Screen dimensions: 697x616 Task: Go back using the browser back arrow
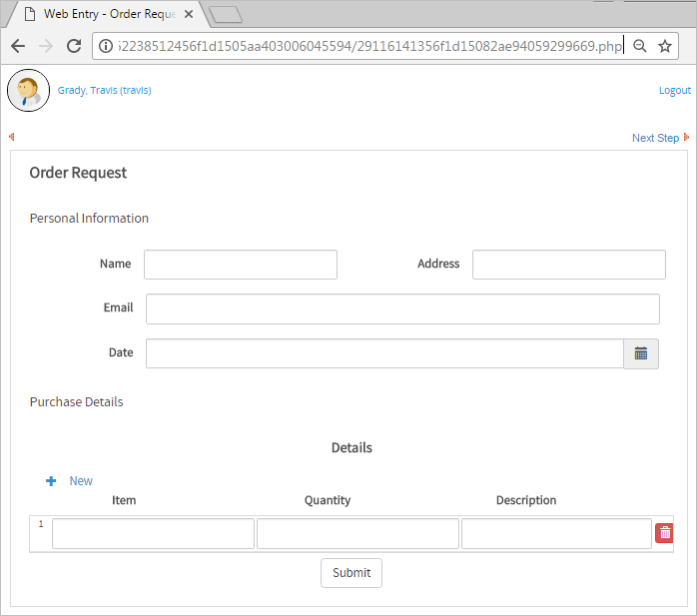coord(18,46)
